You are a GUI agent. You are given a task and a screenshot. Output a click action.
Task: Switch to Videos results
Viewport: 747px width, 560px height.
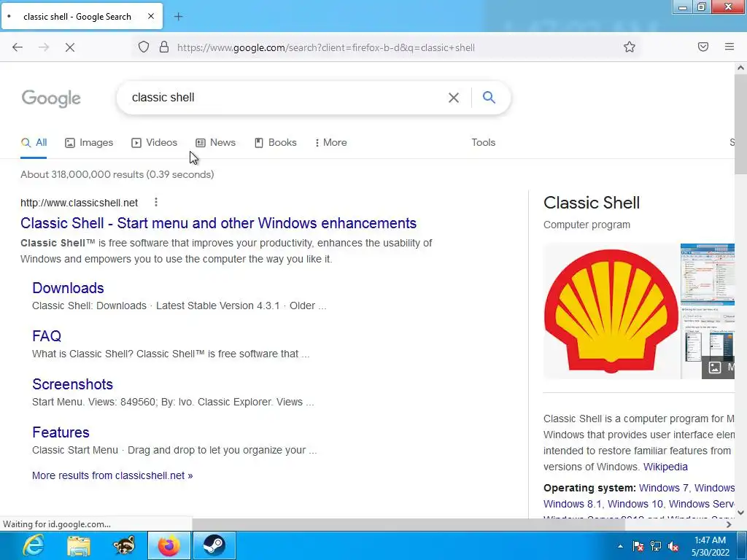[155, 142]
